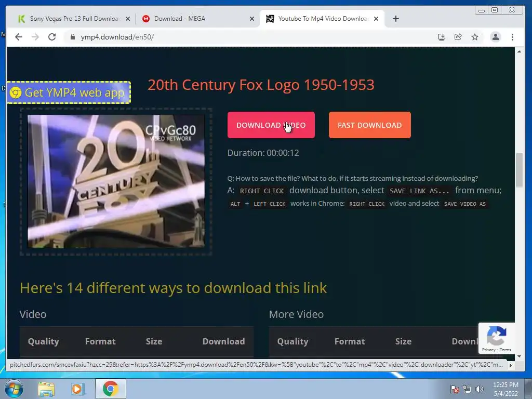Switch to Download - MEGA tab
Viewport: 532px width, 399px height.
pyautogui.click(x=197, y=19)
